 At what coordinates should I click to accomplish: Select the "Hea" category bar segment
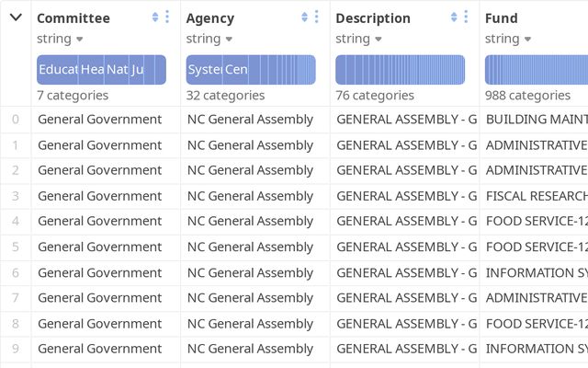(x=91, y=70)
